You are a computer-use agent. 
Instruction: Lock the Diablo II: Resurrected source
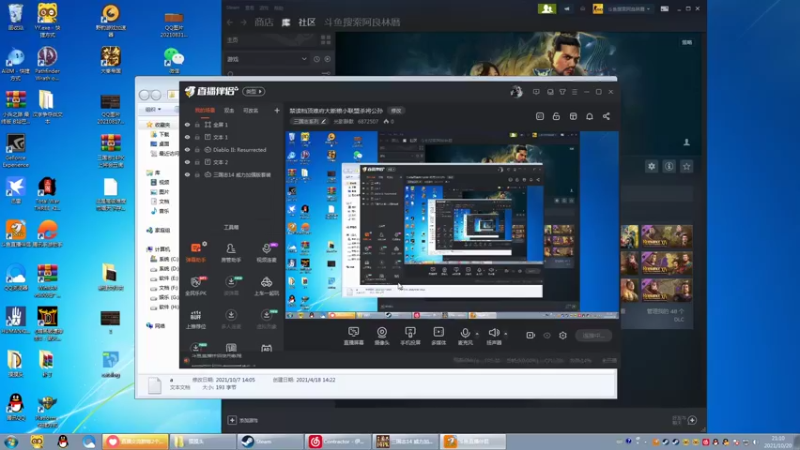(x=197, y=150)
